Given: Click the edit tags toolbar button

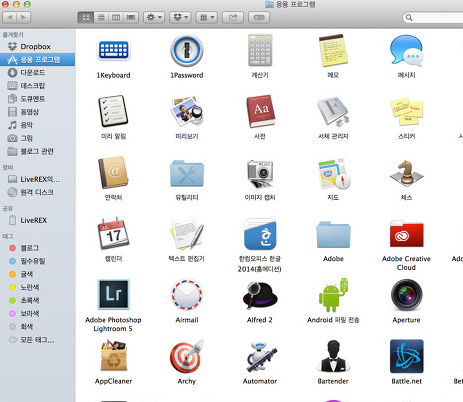Looking at the screenshot, I should tap(259, 17).
